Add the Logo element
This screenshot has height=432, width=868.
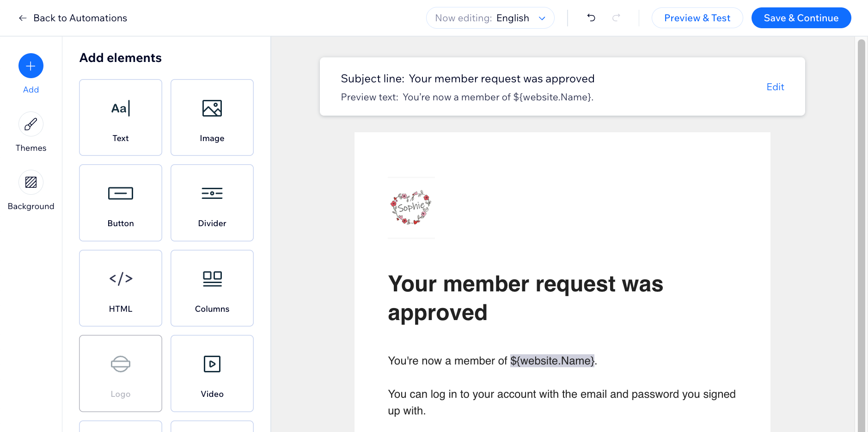(x=120, y=373)
